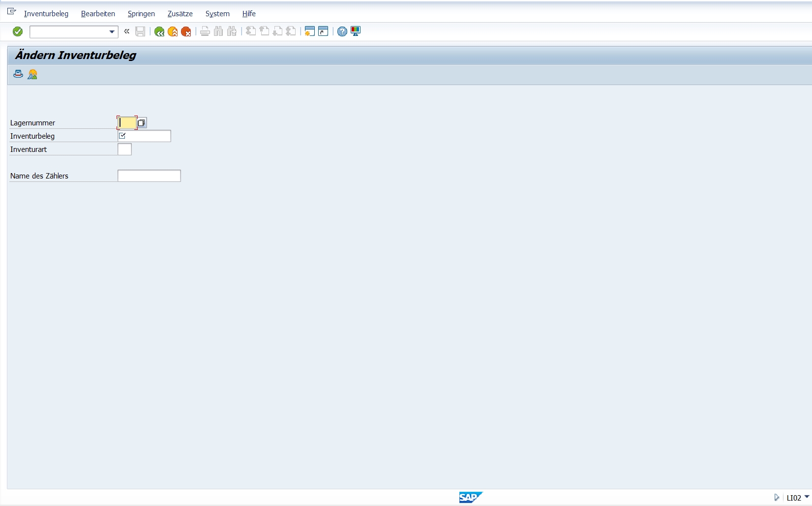Click the Lagernummer label
Viewport: 812px width, 506px height.
32,123
